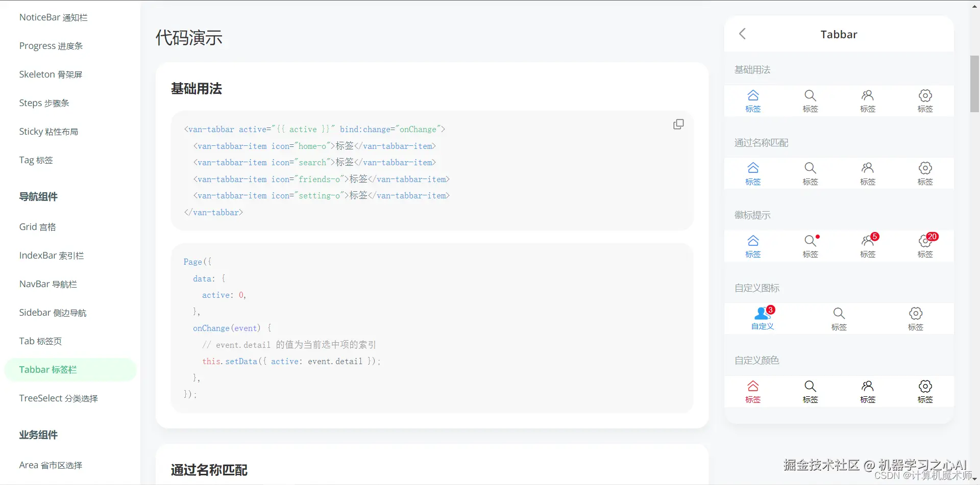This screenshot has width=980, height=485.
Task: Open Sidebar 侧边导航 in sidebar
Action: 53,313
